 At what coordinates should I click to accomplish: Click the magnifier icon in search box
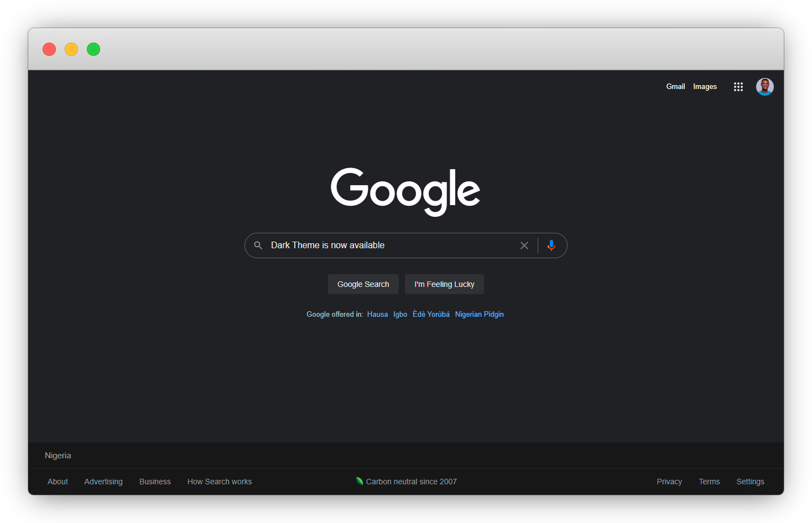coord(258,245)
